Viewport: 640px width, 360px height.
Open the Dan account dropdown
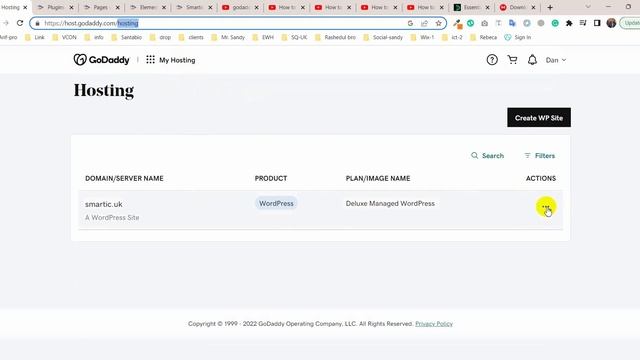pos(556,60)
